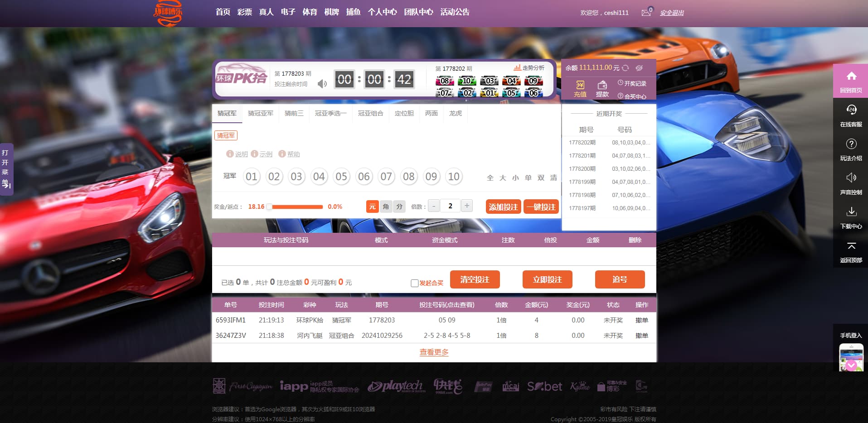Screen dimensions: 868x423
Task: Click the balance refresh icon
Action: click(626, 68)
